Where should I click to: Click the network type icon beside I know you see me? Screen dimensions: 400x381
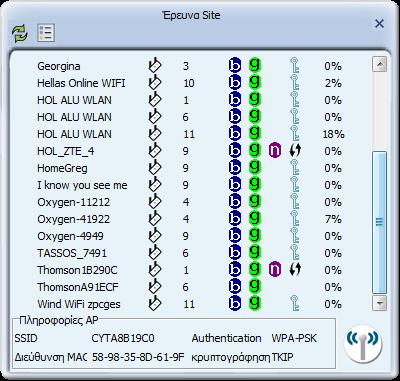tap(155, 185)
